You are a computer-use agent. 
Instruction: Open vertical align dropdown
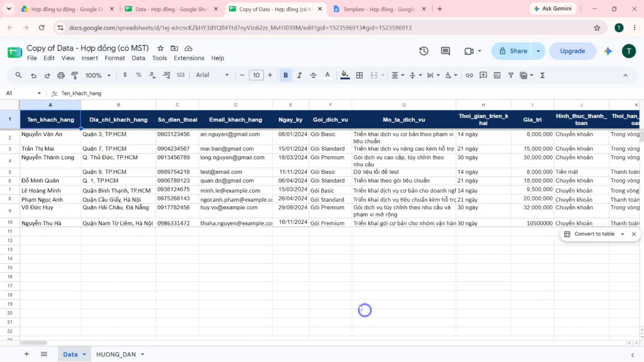click(x=415, y=75)
